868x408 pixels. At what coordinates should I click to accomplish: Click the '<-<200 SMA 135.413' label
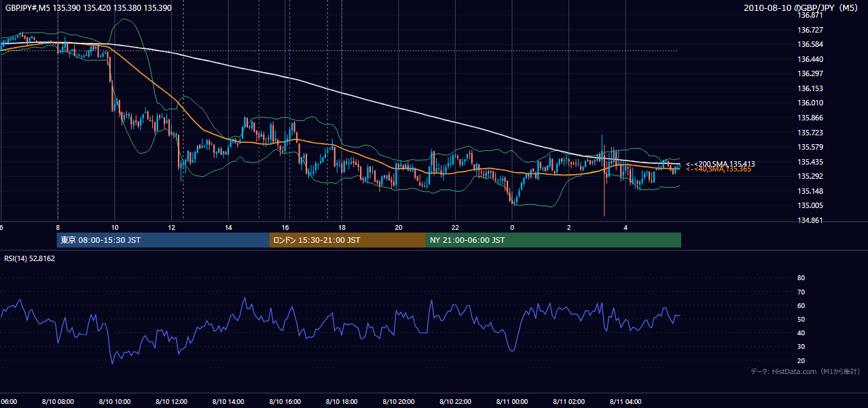[x=721, y=164]
